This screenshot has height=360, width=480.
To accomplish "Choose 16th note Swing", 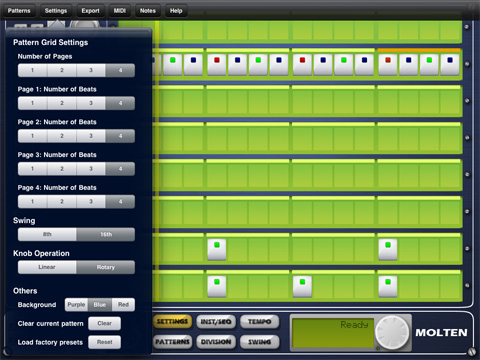I will tap(106, 234).
